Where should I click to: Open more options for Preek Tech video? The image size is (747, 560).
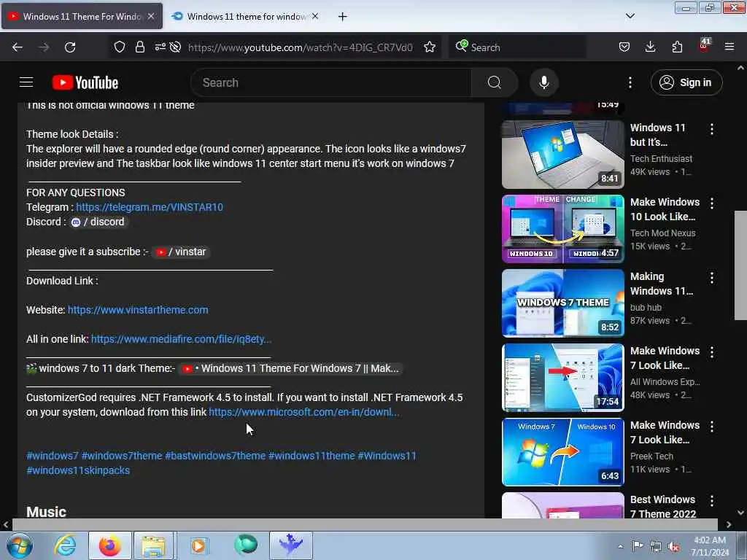712,426
